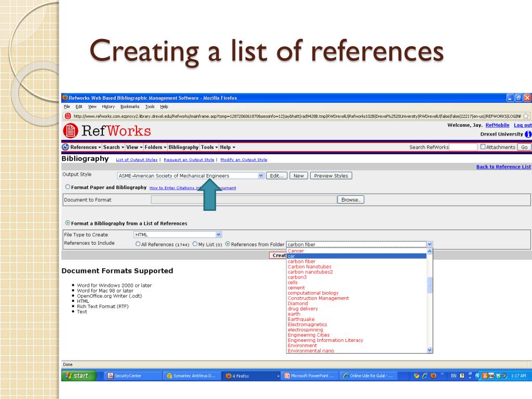This screenshot has height=399, width=532.
Task: Enable the Attachments checkbox
Action: pos(483,147)
